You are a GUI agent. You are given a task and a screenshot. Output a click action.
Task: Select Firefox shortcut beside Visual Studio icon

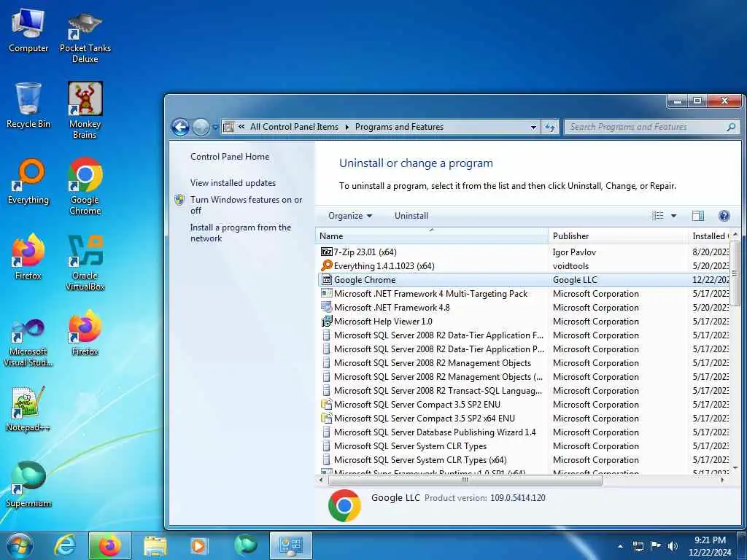pyautogui.click(x=85, y=333)
